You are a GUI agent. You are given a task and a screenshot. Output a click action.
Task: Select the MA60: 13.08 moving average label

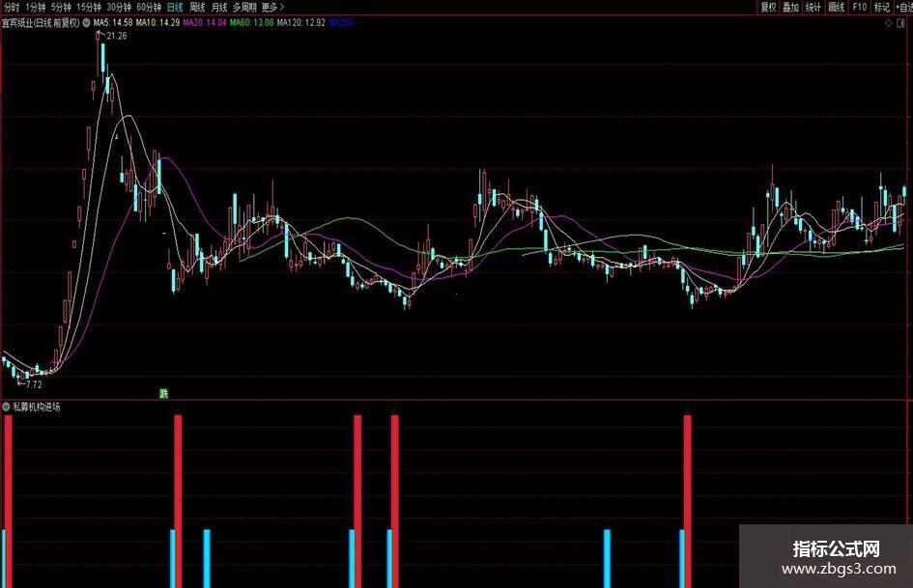[251, 23]
